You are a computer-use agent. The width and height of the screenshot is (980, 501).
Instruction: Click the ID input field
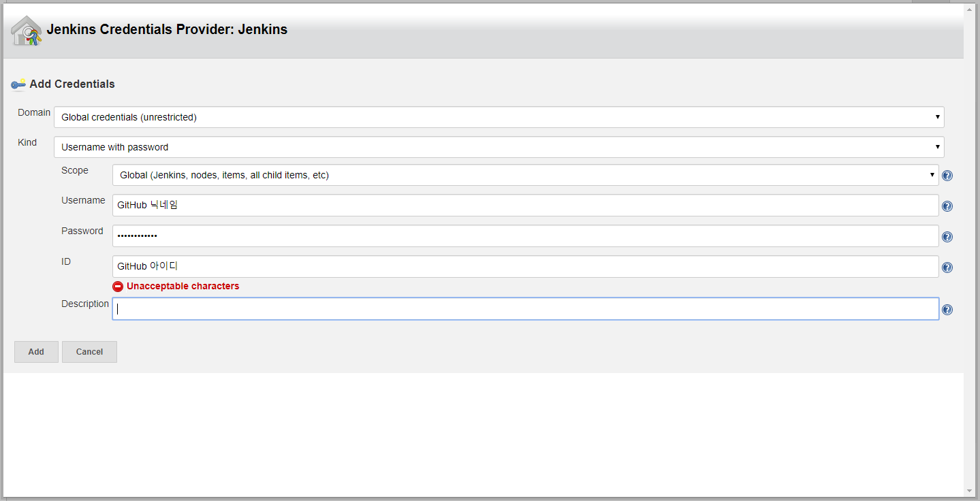526,267
